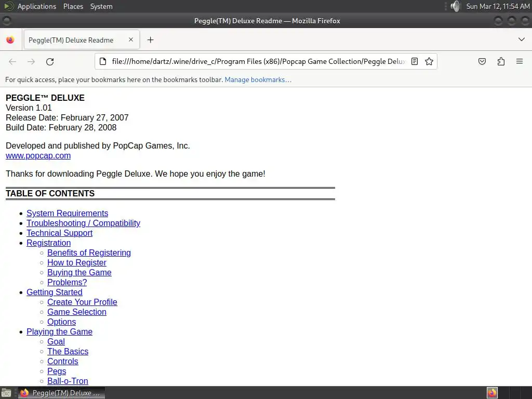Screen dimensions: 532x399
Task: Select Peggle(TM) Deluxe taskbar window button
Action: click(61, 393)
